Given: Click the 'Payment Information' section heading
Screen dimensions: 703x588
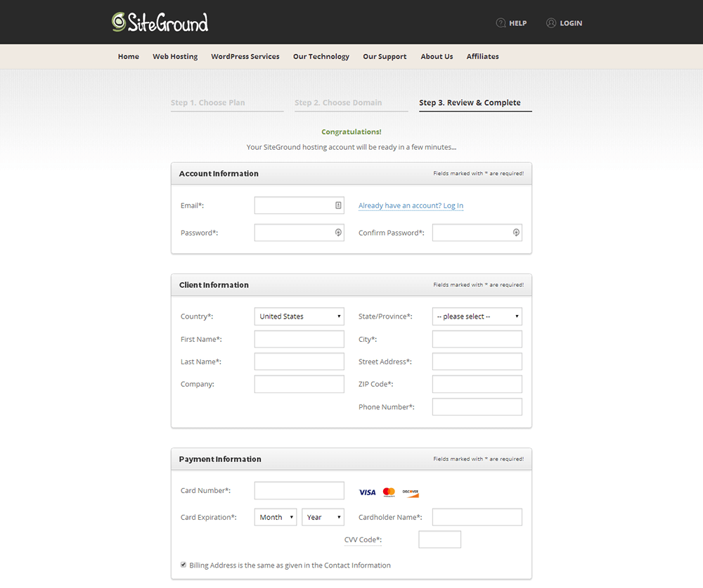Looking at the screenshot, I should (x=220, y=459).
